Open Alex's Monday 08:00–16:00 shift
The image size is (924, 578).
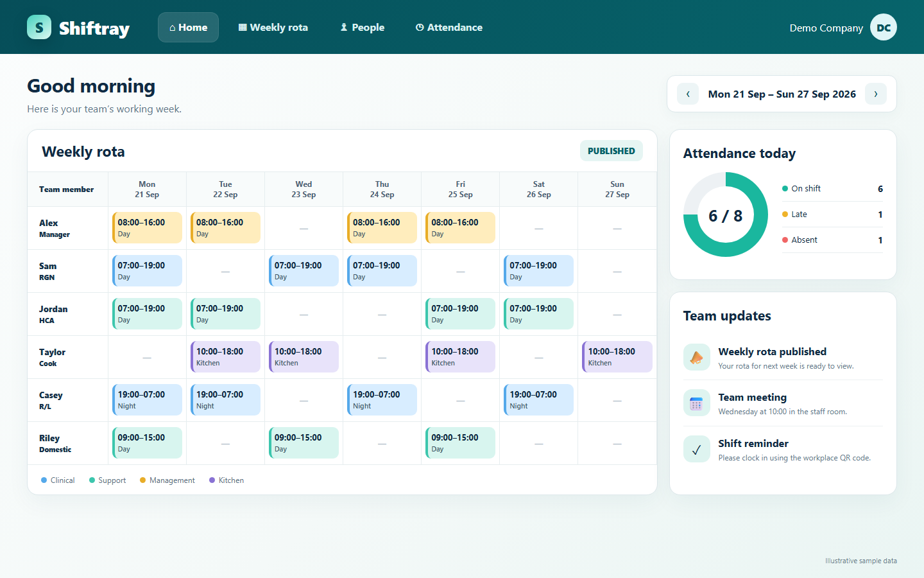pos(147,228)
